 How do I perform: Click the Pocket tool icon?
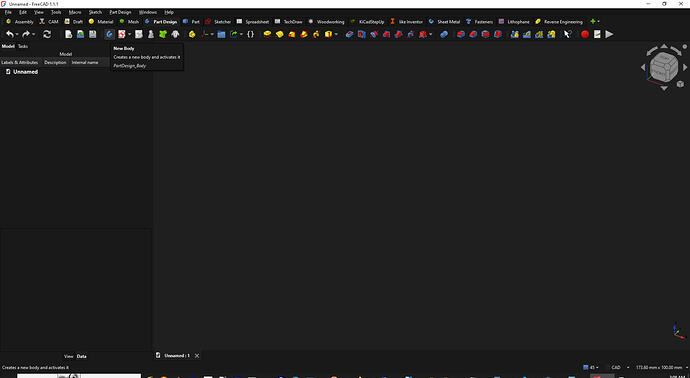coord(349,34)
